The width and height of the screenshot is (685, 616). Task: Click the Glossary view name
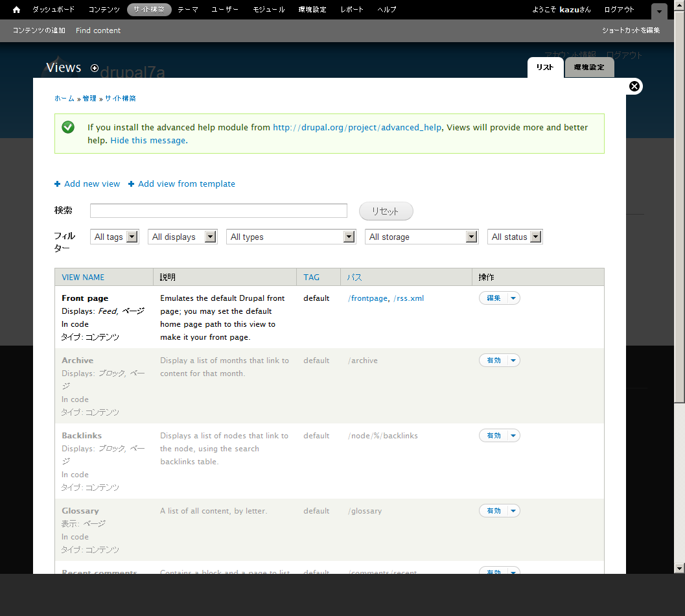click(80, 511)
